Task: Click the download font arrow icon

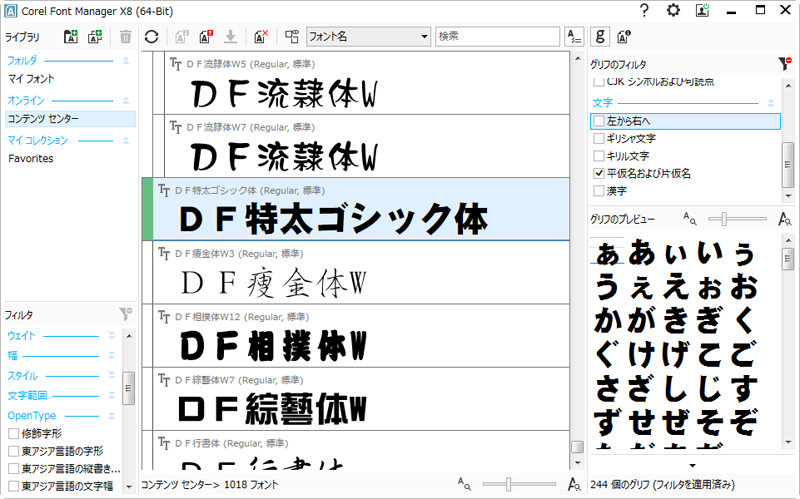Action: pos(231,37)
